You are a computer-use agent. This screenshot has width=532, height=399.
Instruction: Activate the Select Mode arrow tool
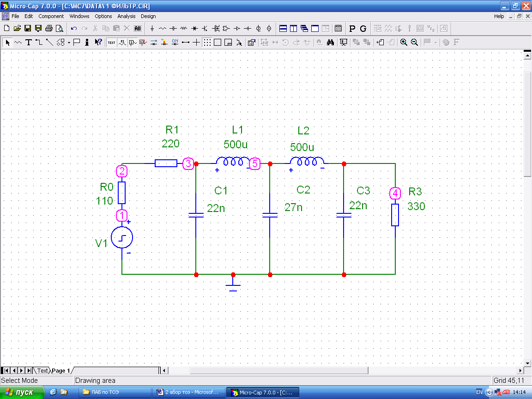7,42
